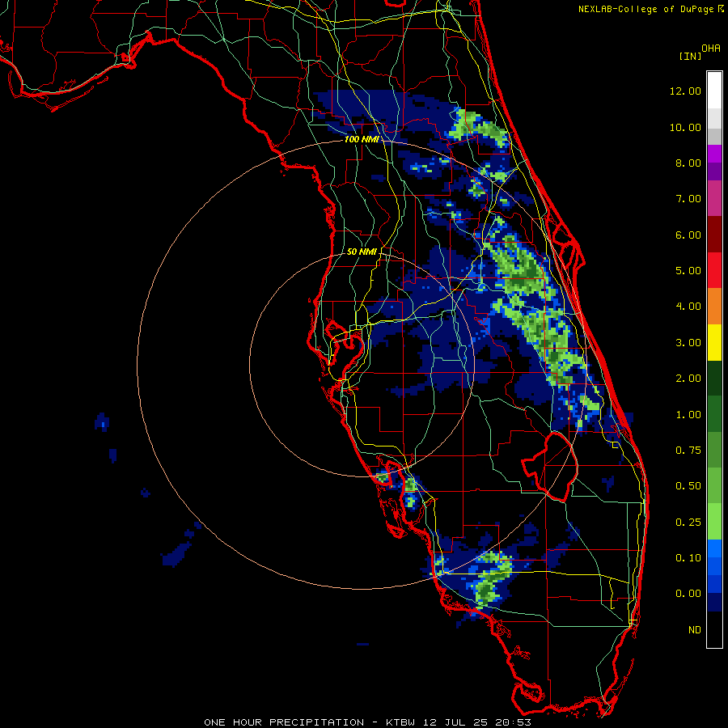This screenshot has width=728, height=728.
Task: Click the 3.00 scale value
Action: [688, 343]
